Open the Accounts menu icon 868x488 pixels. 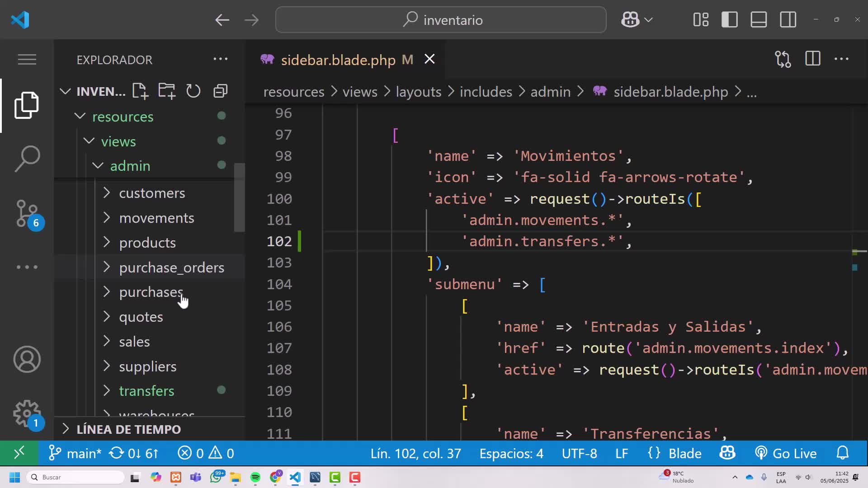coord(27,360)
